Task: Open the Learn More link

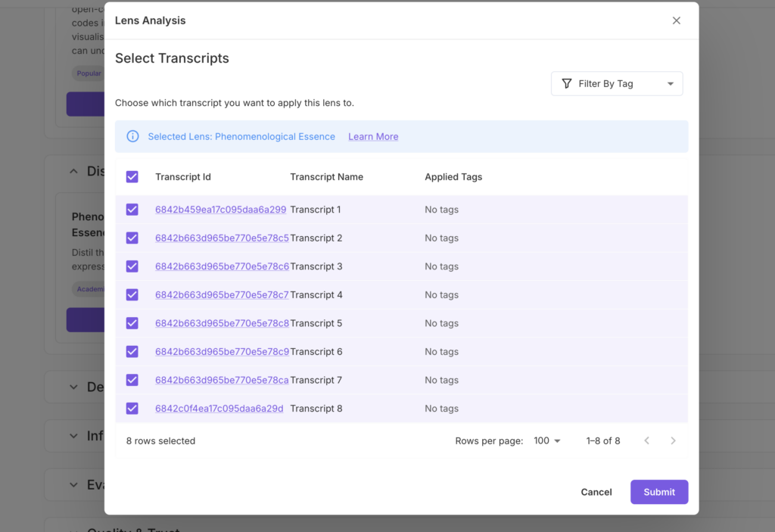Action: pos(373,137)
